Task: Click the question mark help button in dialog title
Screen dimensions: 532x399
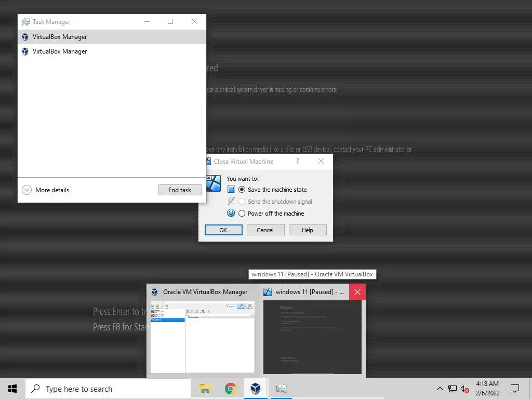Action: click(x=298, y=161)
